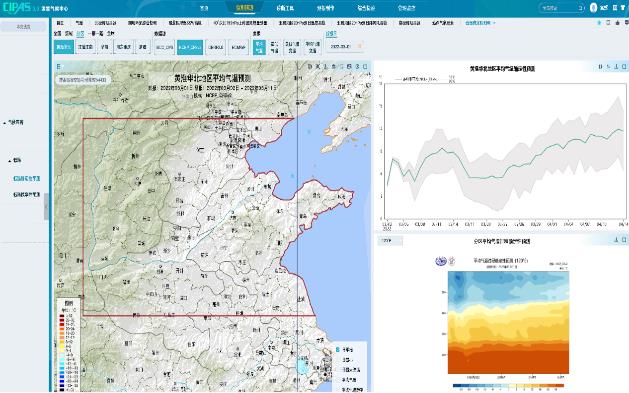Click the fullscreen icon on lower-right chart panel
This screenshot has width=629, height=393.
(x=624, y=240)
